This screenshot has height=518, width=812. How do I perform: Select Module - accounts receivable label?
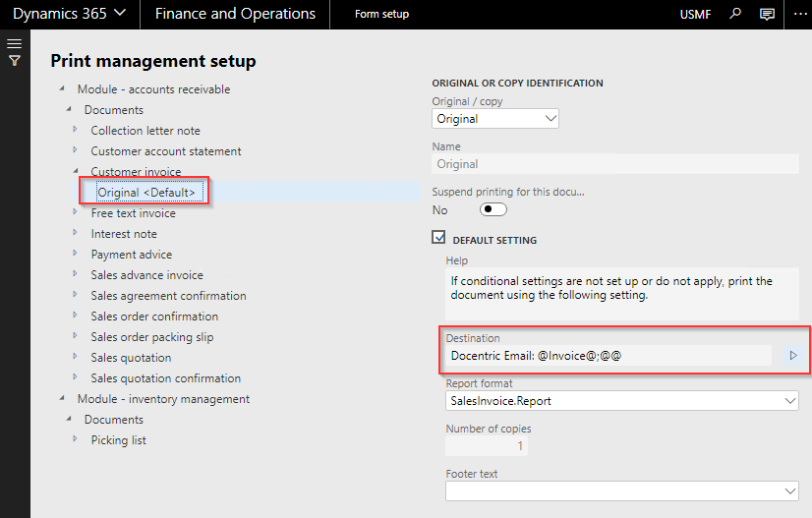[153, 89]
